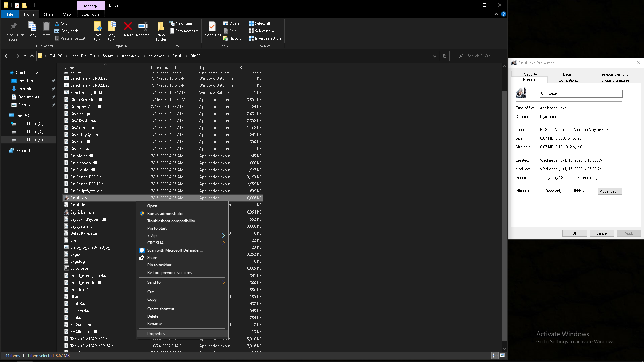The width and height of the screenshot is (644, 362).
Task: Enable the Read-only attribute checkbox
Action: pyautogui.click(x=542, y=191)
